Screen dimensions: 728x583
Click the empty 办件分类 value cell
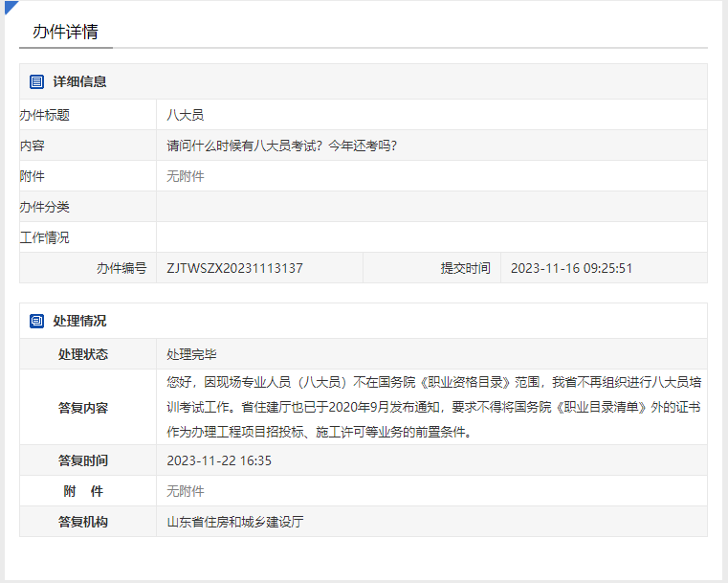click(x=430, y=207)
